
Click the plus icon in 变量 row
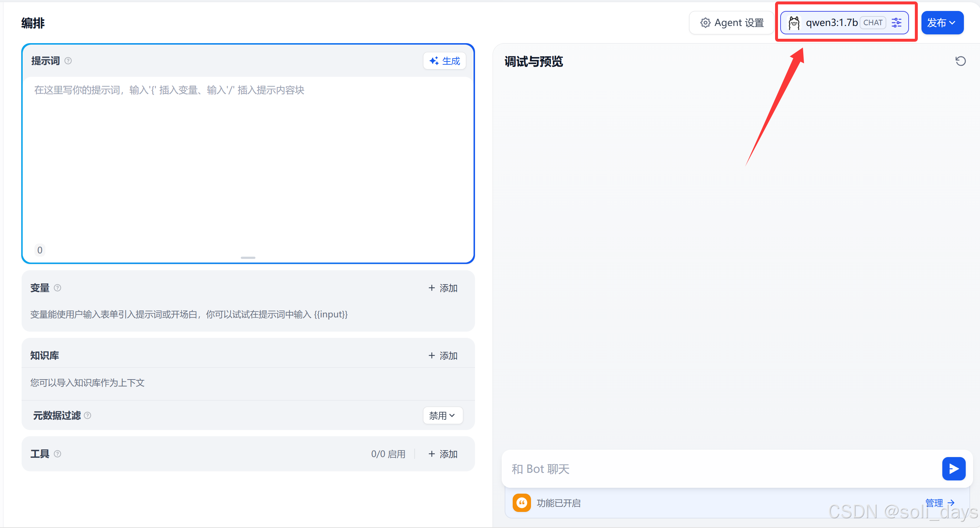[431, 288]
